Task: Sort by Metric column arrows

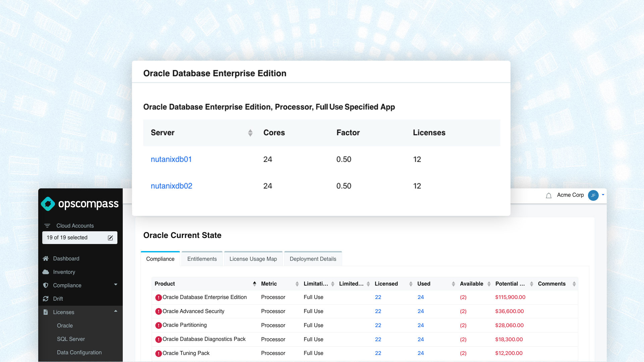Action: pos(297,284)
